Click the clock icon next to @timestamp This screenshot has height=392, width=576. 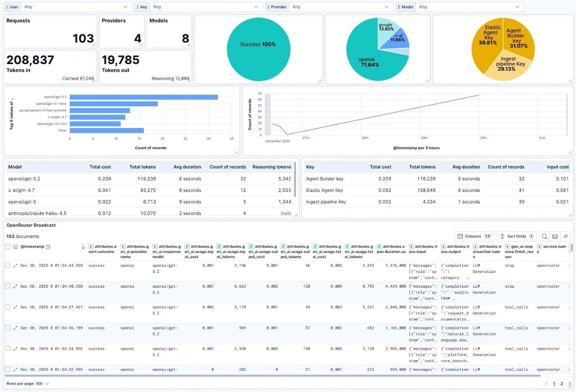[48, 247]
